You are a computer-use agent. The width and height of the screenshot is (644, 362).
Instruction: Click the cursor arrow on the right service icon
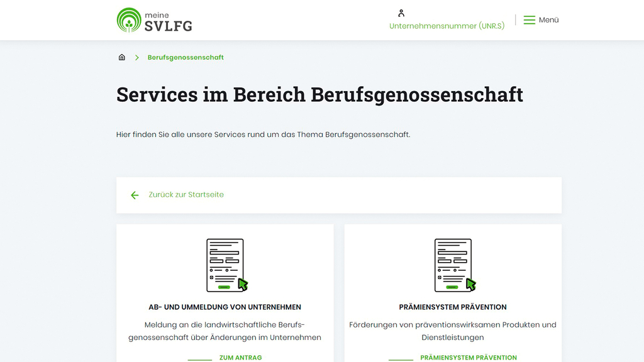click(471, 284)
